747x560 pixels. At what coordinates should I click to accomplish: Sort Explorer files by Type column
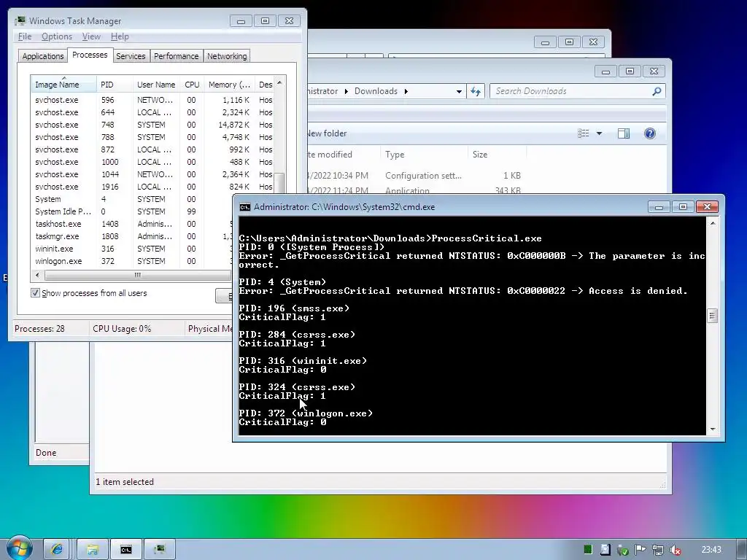pos(424,155)
